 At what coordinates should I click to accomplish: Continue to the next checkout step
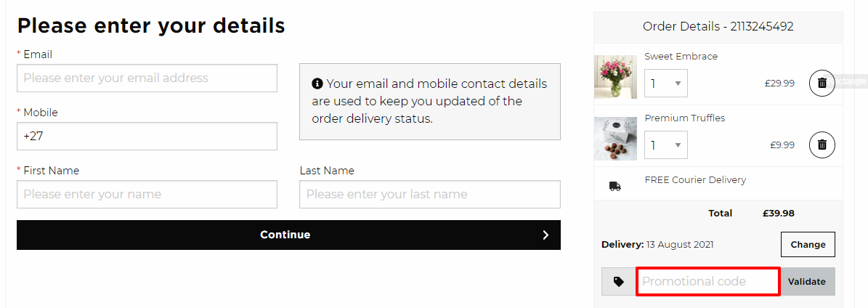pyautogui.click(x=288, y=235)
